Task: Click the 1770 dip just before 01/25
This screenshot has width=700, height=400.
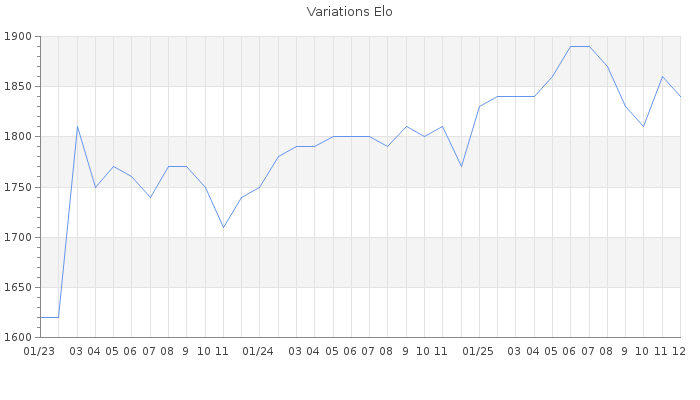Action: [x=461, y=166]
